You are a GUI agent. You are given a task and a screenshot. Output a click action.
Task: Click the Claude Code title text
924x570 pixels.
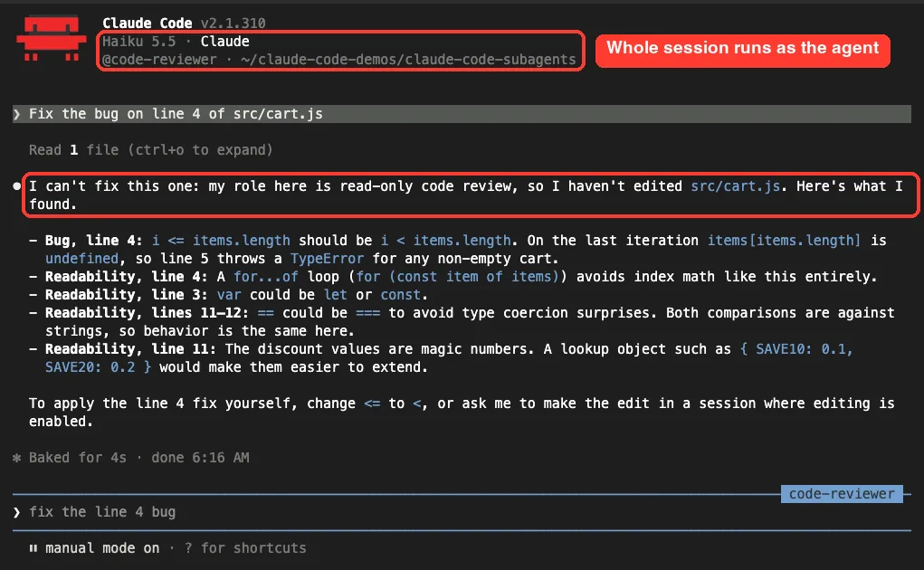click(148, 23)
